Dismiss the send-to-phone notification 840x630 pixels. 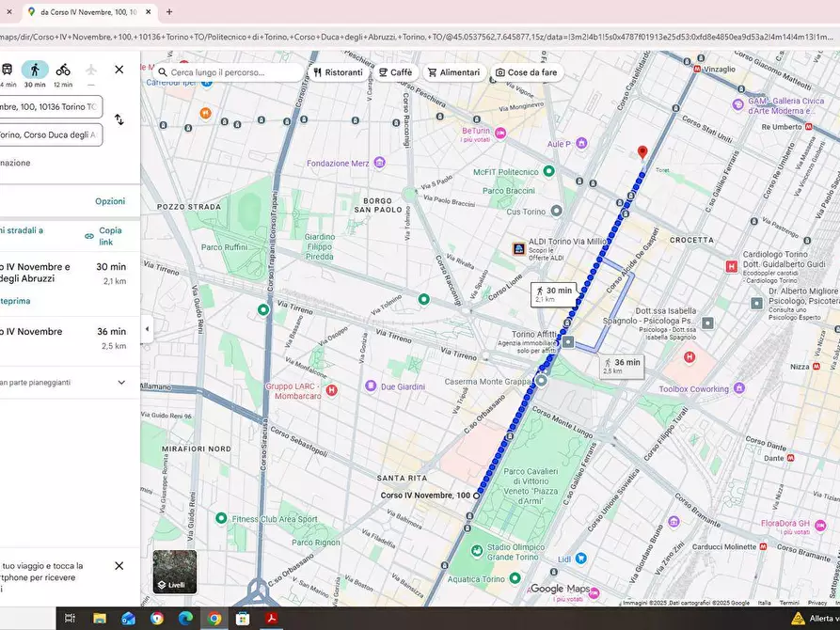[x=119, y=566]
